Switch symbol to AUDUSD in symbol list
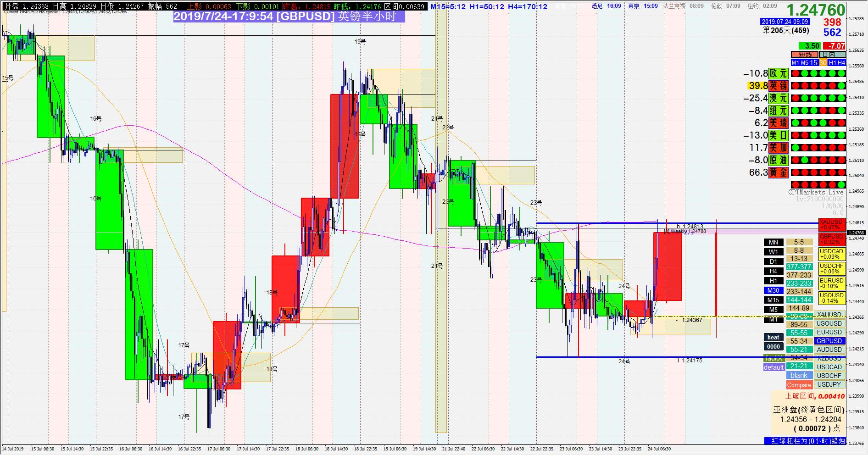Viewport: 868px width, 455px height. click(x=829, y=350)
